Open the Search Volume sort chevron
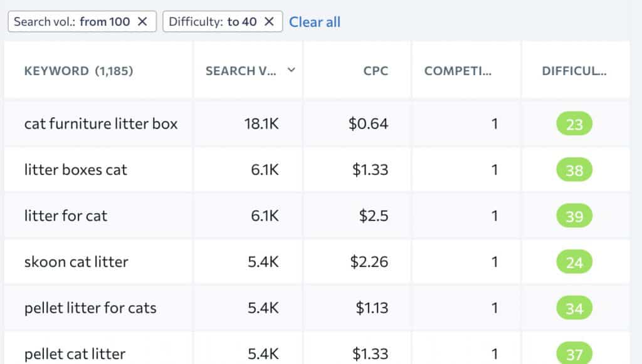The width and height of the screenshot is (642, 364). tap(291, 70)
